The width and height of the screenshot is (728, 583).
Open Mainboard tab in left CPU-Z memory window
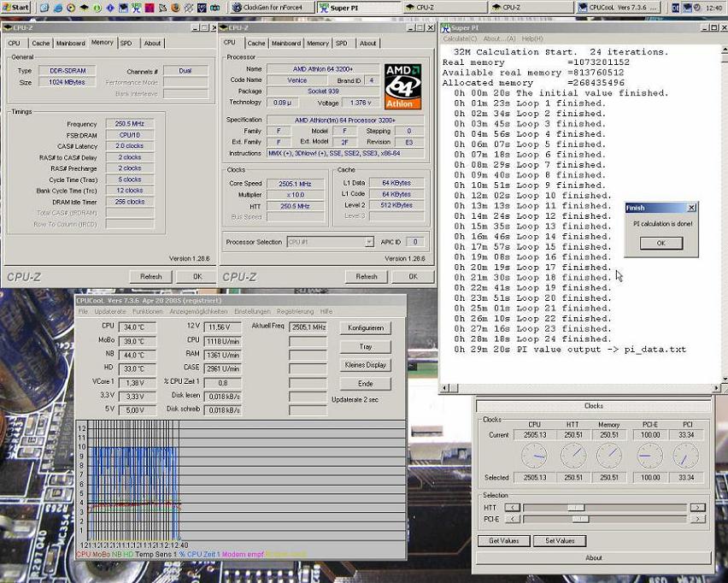pos(71,44)
